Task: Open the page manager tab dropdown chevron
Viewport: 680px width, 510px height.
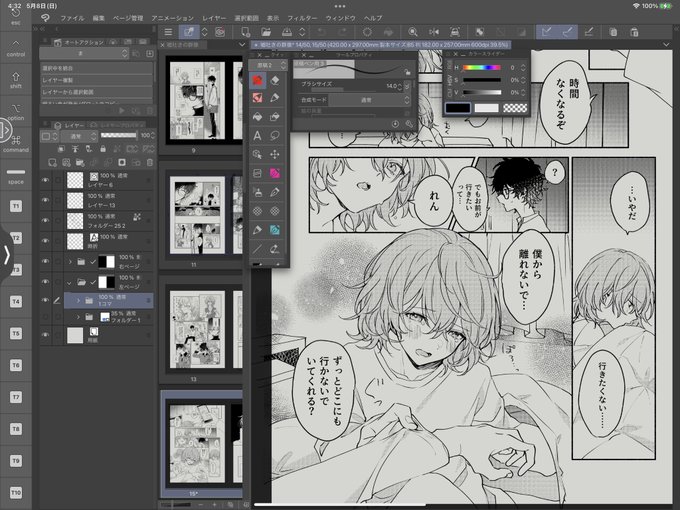Action: click(x=242, y=44)
